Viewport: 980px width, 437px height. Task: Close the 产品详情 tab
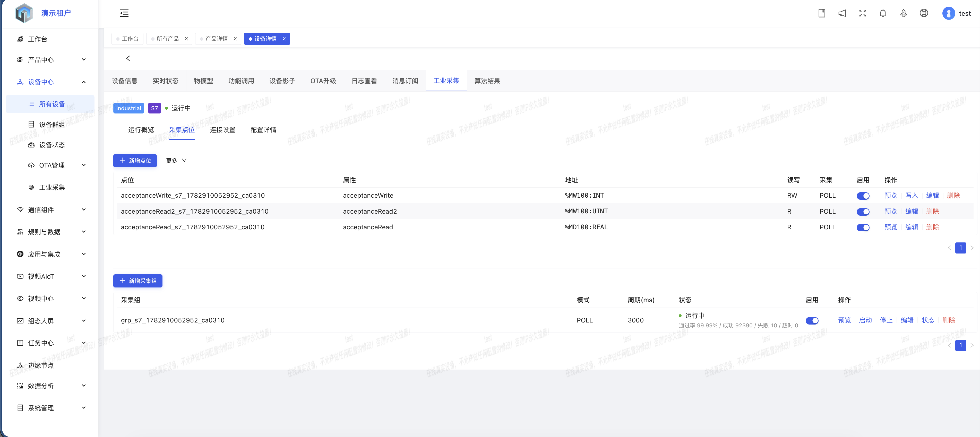[x=235, y=39]
